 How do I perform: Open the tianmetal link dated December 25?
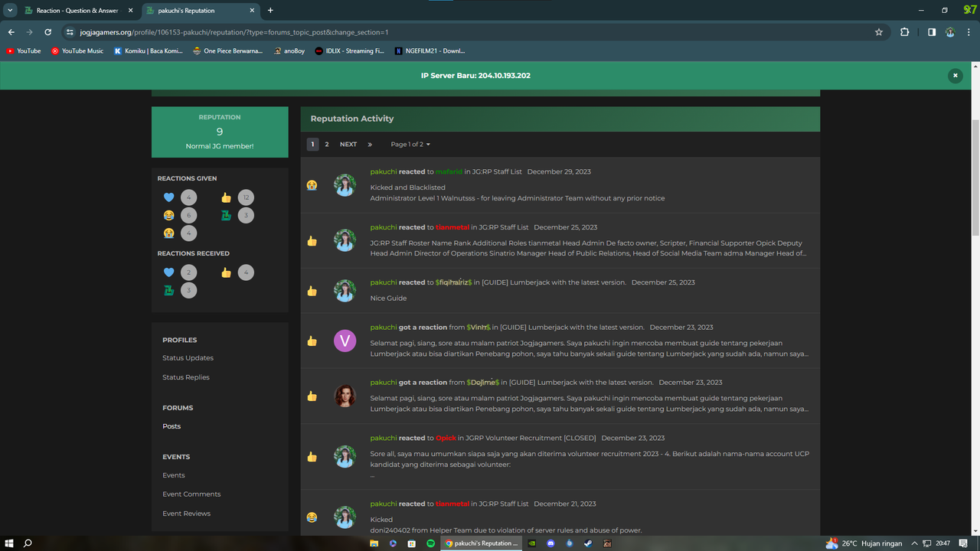pos(452,227)
